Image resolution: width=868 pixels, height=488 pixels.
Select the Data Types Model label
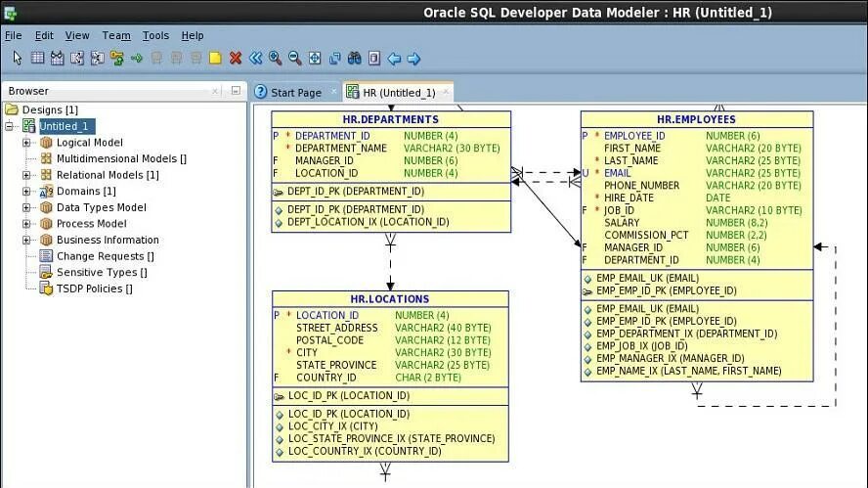tap(102, 207)
